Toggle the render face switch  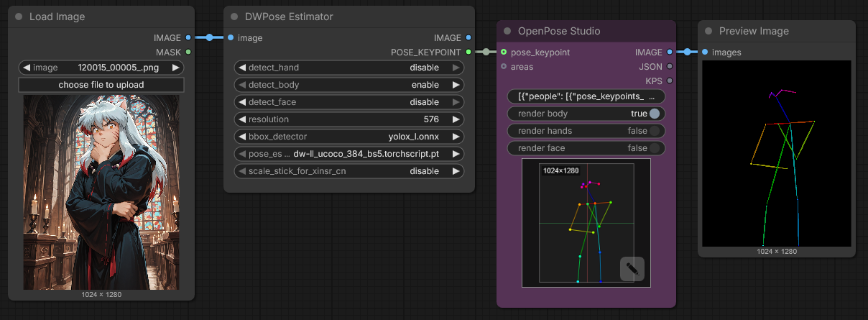point(655,148)
